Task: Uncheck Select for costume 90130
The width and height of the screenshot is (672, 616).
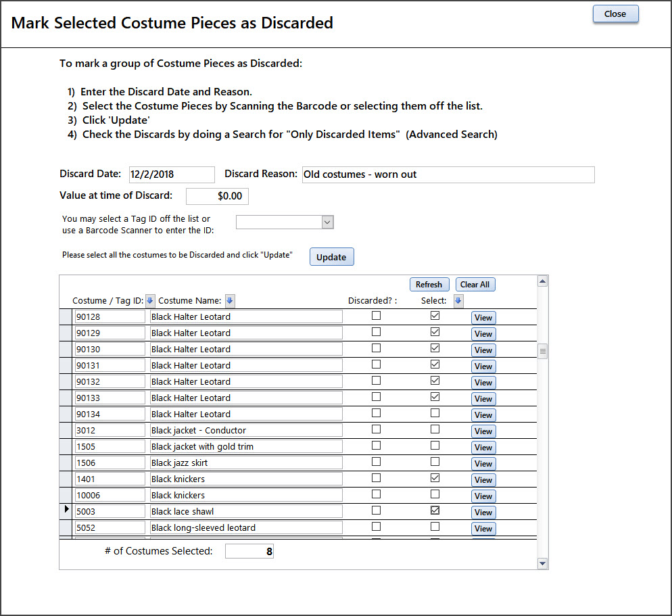Action: [x=435, y=348]
